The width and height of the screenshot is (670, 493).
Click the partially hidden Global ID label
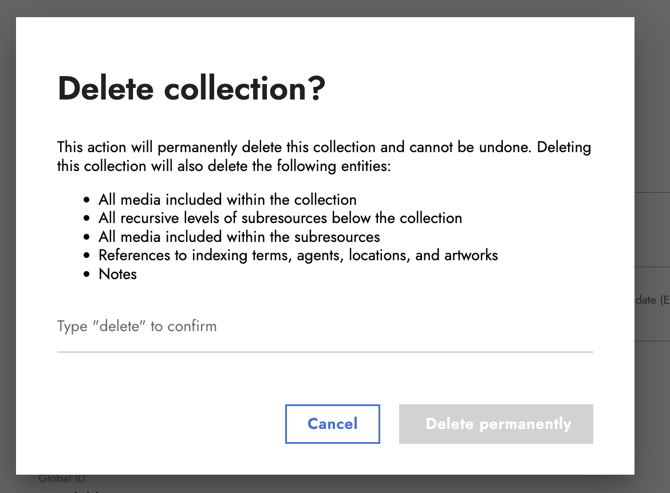tap(62, 479)
